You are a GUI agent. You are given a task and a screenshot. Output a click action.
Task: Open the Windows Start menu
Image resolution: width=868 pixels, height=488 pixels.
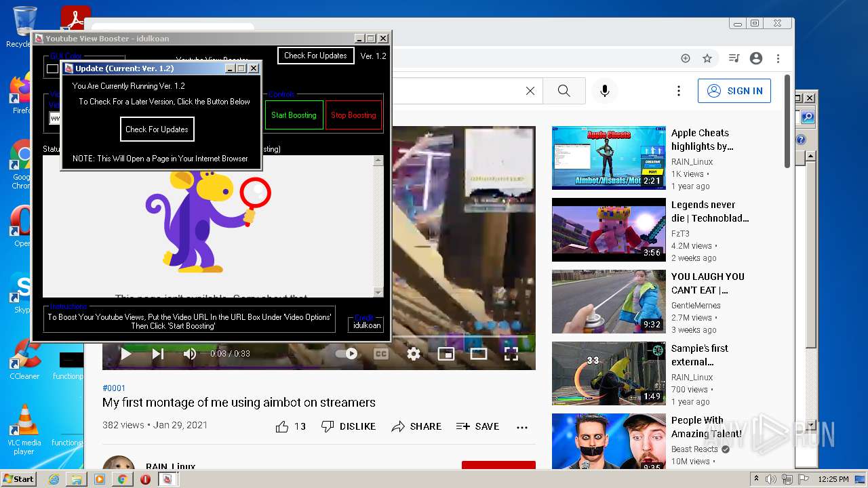[19, 479]
